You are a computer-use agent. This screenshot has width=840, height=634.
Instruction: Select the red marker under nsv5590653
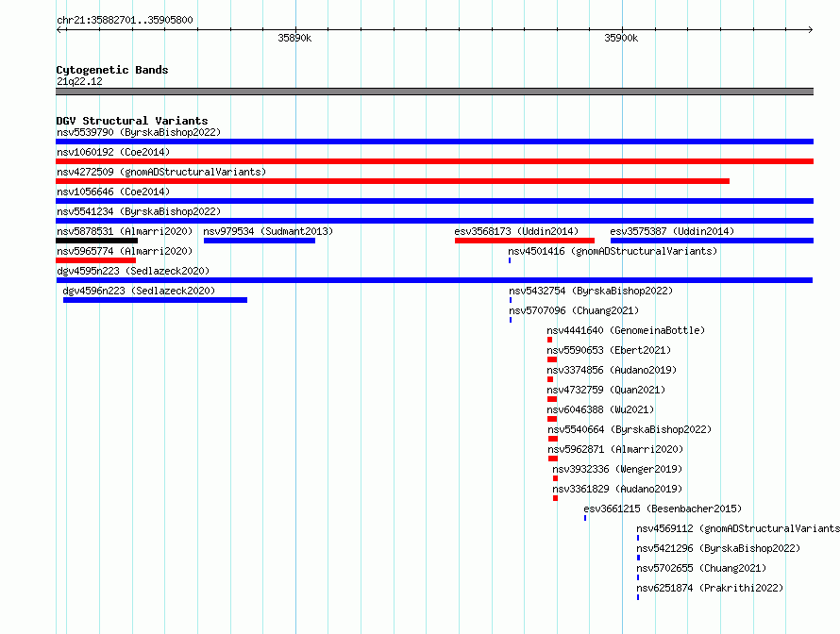(552, 359)
